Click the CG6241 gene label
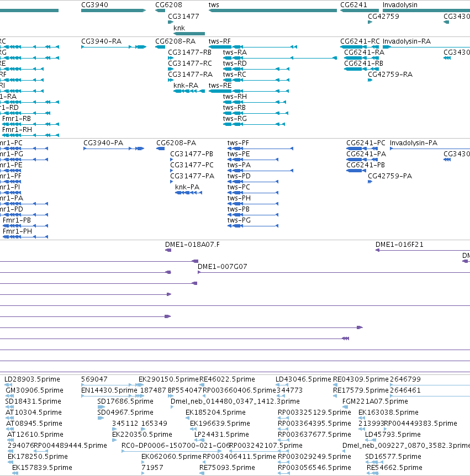This screenshot has height=476, width=470. (x=353, y=5)
